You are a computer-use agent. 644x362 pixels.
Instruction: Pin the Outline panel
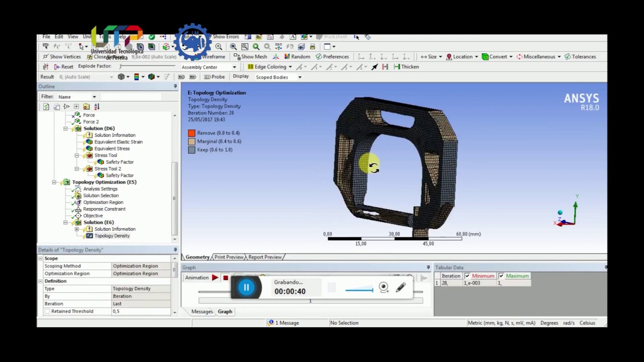[x=175, y=86]
